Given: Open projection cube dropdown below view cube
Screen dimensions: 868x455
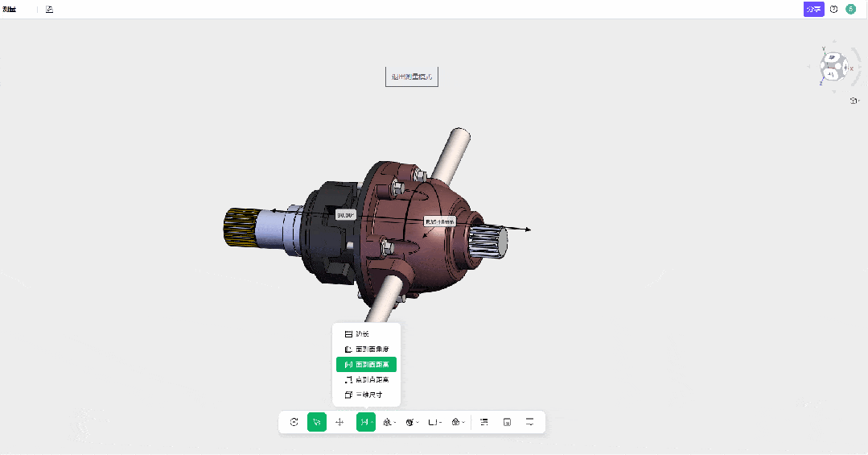Looking at the screenshot, I should click(x=854, y=101).
